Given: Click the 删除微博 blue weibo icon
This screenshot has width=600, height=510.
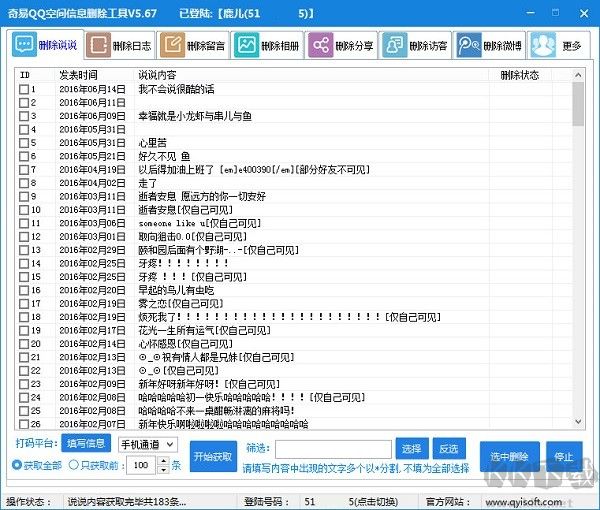Looking at the screenshot, I should pyautogui.click(x=469, y=45).
